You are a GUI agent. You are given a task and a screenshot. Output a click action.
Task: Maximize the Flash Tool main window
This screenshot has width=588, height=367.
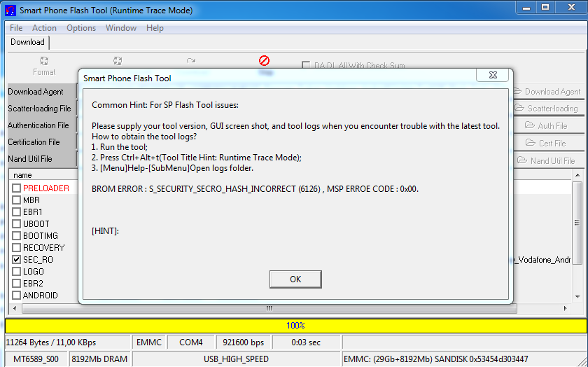point(545,7)
